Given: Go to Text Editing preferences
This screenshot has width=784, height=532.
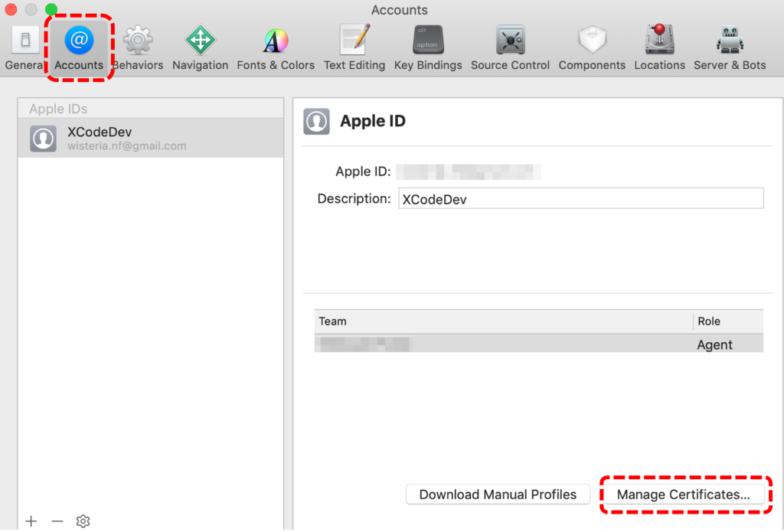Looking at the screenshot, I should pos(354,47).
